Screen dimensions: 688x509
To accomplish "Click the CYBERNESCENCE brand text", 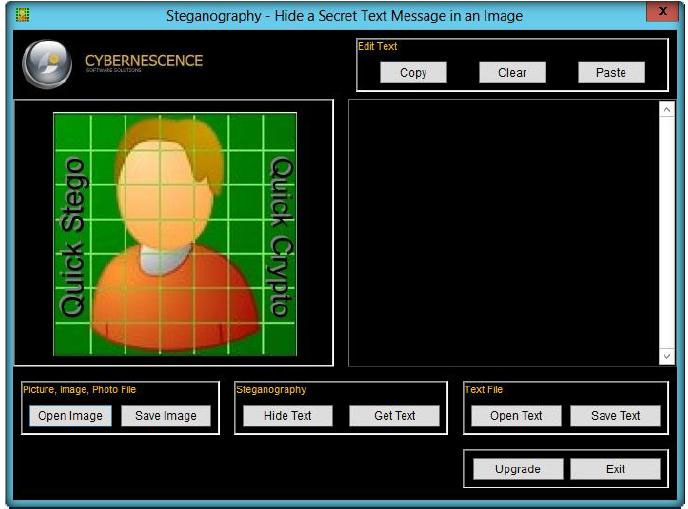I will pyautogui.click(x=144, y=61).
